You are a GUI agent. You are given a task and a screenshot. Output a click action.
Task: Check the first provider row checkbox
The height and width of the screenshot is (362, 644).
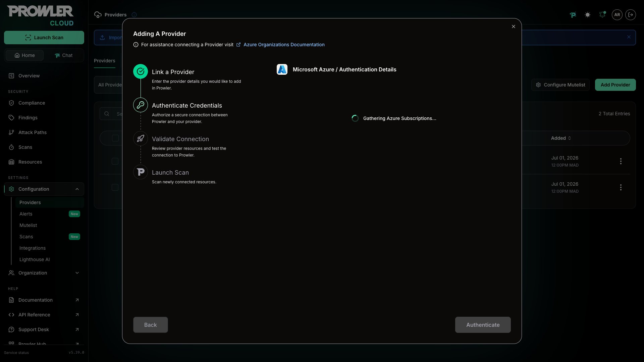pyautogui.click(x=115, y=161)
